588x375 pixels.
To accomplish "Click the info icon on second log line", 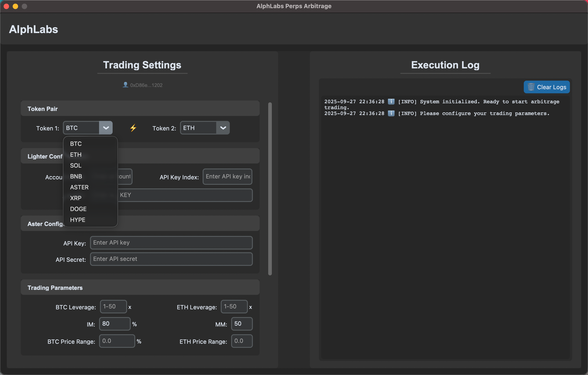I will [391, 113].
